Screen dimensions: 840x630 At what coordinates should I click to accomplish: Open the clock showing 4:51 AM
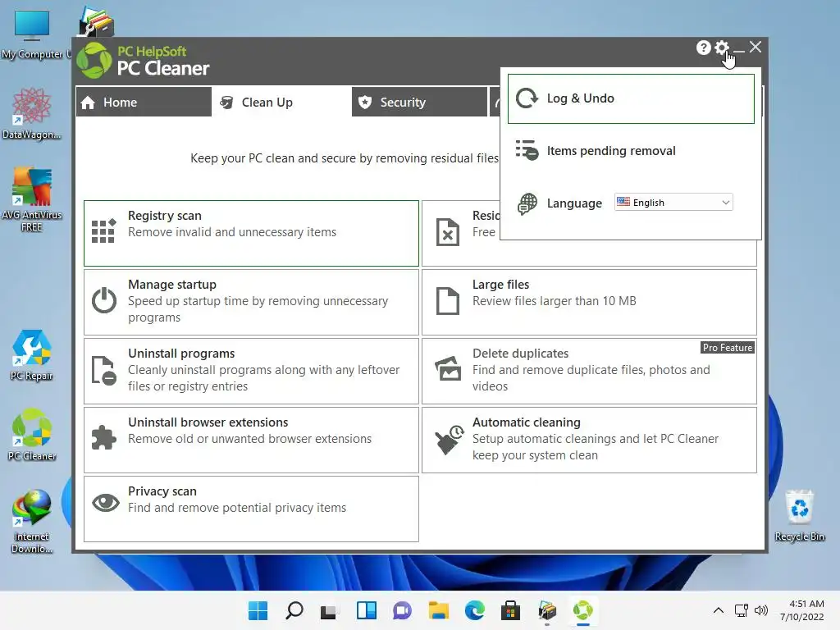pyautogui.click(x=801, y=610)
